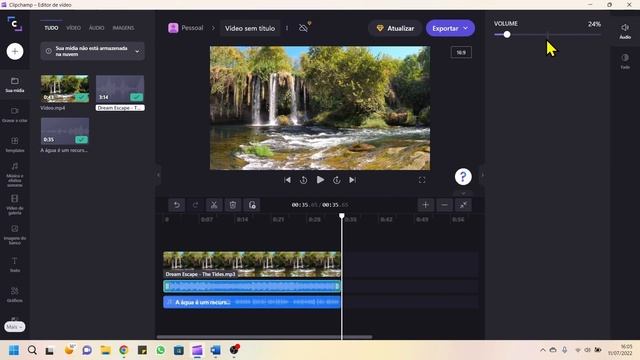Click the timeline horizontal scrollbar
Image resolution: width=640 pixels, height=360 pixels.
tap(264, 337)
